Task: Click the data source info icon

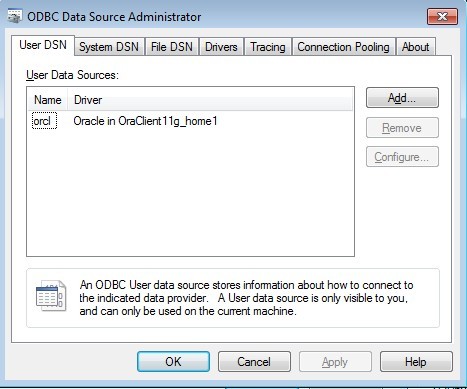Action: pos(51,295)
